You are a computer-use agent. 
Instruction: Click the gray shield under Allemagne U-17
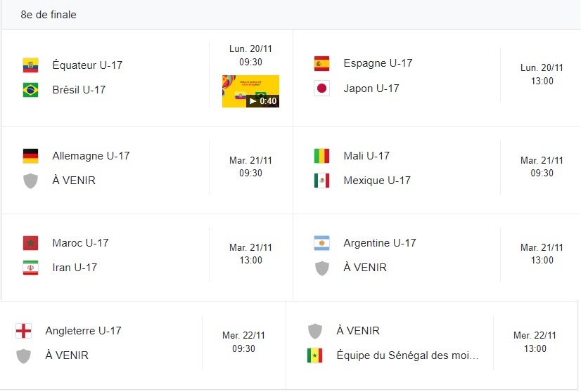[x=30, y=181]
